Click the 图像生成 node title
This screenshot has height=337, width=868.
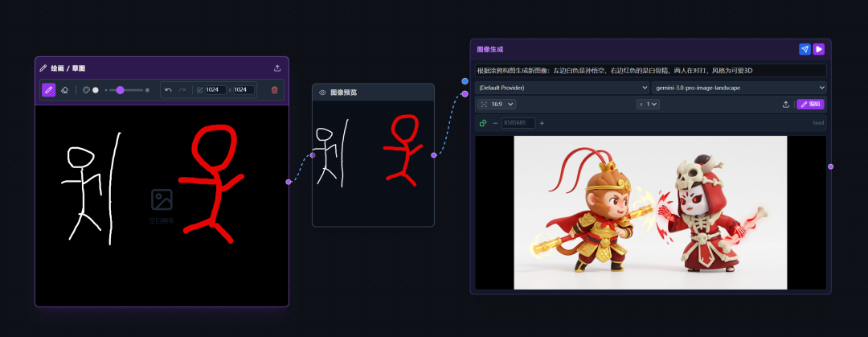click(x=490, y=49)
